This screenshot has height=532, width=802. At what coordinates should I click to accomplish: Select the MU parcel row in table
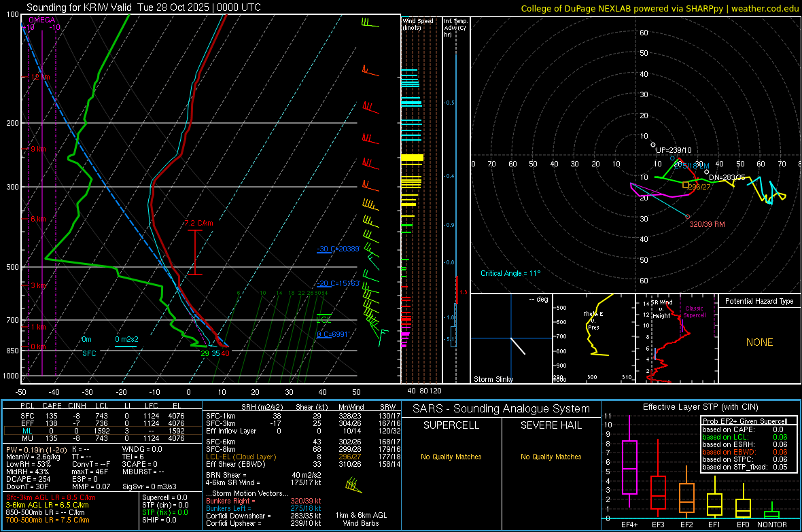[103, 438]
